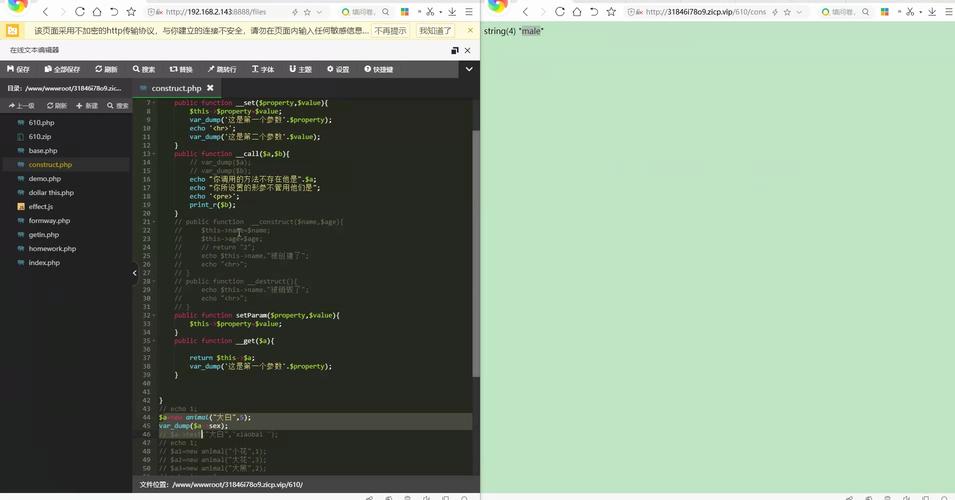Open Font (字体) settings in the toolbar
955x500 pixels.
pos(263,69)
